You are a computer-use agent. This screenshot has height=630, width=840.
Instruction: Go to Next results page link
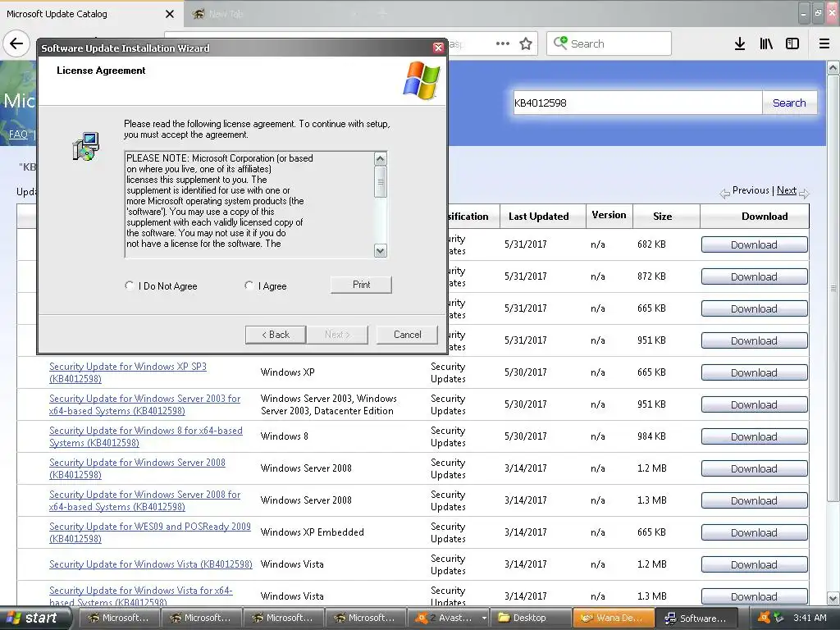[x=787, y=190]
